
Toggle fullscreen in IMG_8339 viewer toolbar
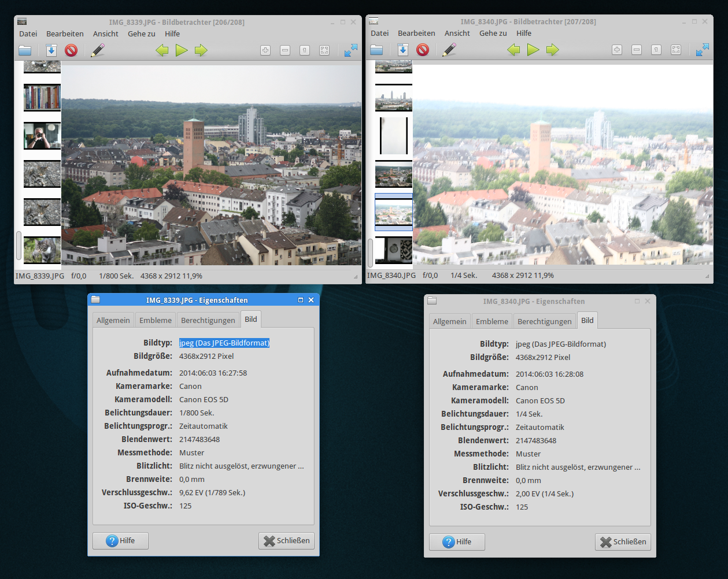coord(351,50)
